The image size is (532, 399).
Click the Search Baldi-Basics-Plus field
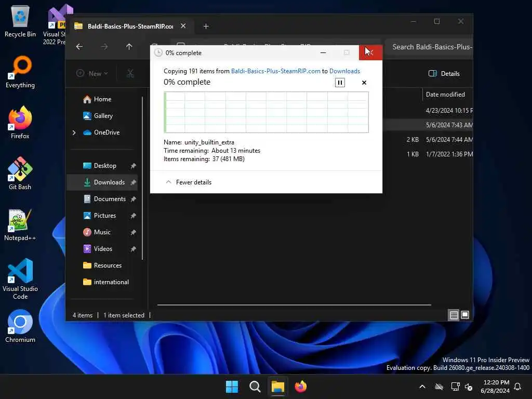(x=430, y=47)
